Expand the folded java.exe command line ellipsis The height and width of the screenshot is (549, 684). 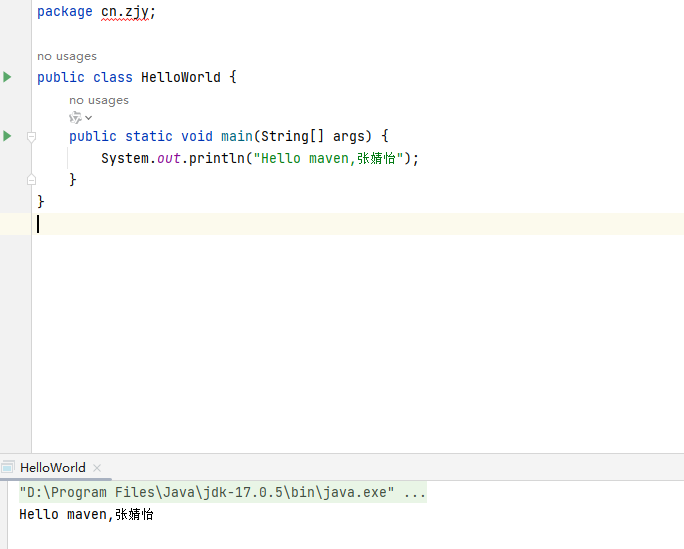coord(415,493)
